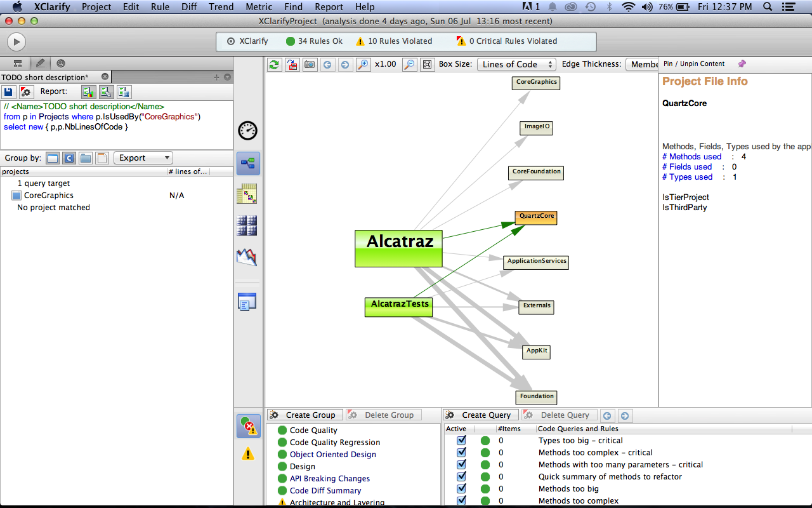Show the queries and rules explorer
This screenshot has width=812, height=508.
pos(248,426)
